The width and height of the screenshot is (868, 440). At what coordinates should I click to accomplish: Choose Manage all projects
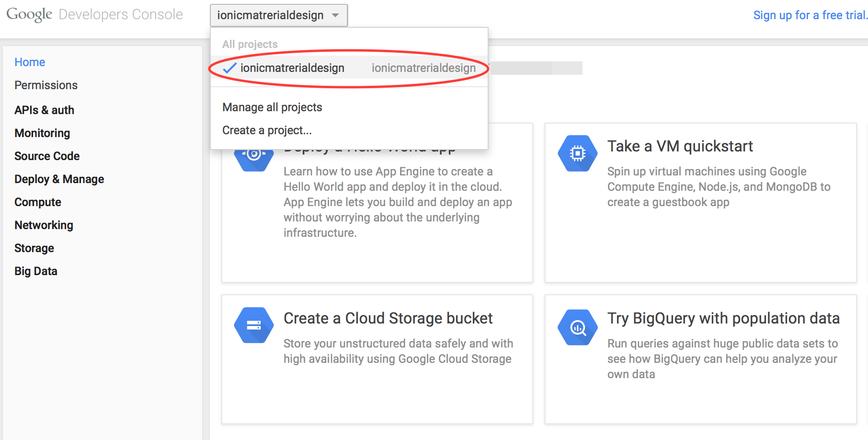coord(272,107)
